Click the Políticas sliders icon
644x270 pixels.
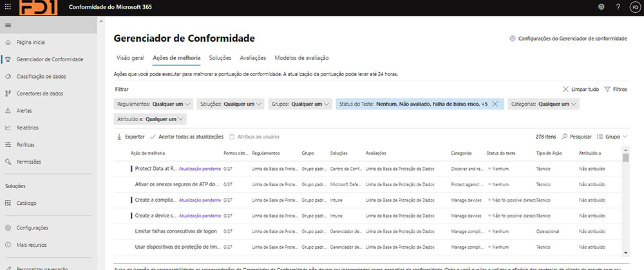(x=8, y=144)
